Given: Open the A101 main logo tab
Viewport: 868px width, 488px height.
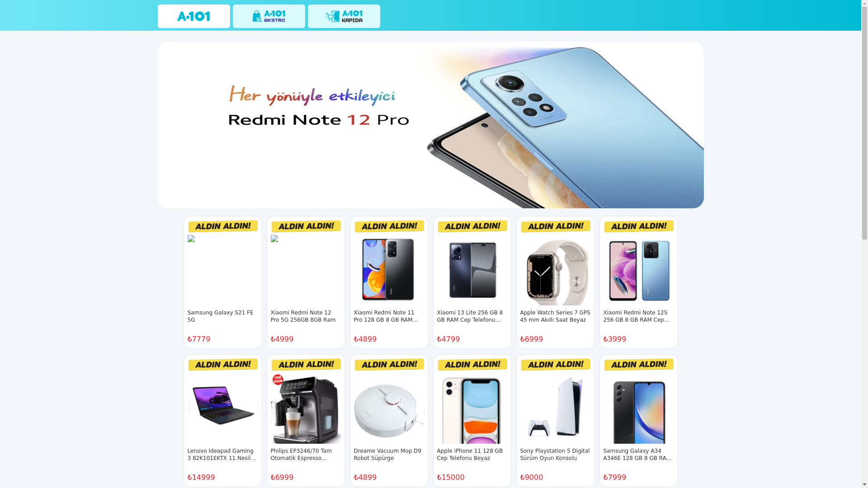Looking at the screenshot, I should (x=193, y=16).
